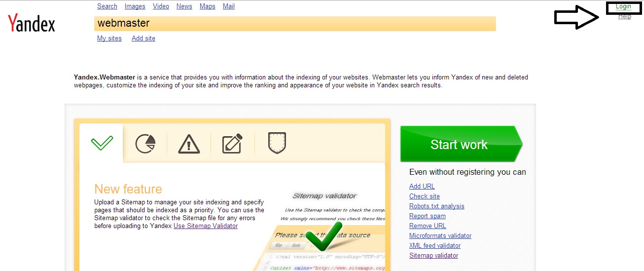Screen dimensions: 644x271
Task: Select the pie chart statistics tab icon
Action: point(145,144)
